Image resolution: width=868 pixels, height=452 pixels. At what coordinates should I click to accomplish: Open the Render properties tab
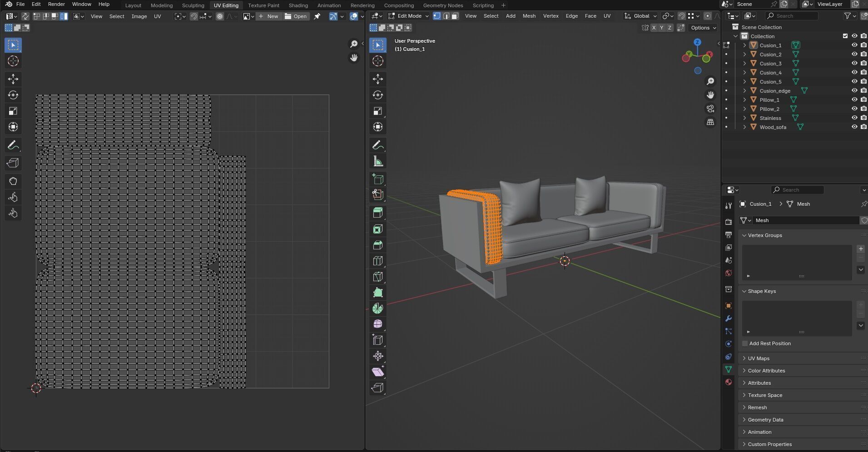pos(728,222)
